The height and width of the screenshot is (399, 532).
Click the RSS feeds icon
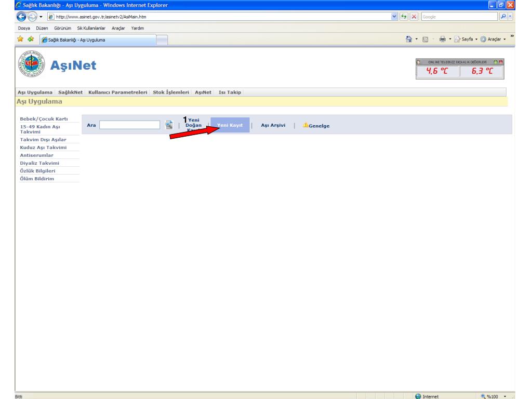[x=425, y=39]
